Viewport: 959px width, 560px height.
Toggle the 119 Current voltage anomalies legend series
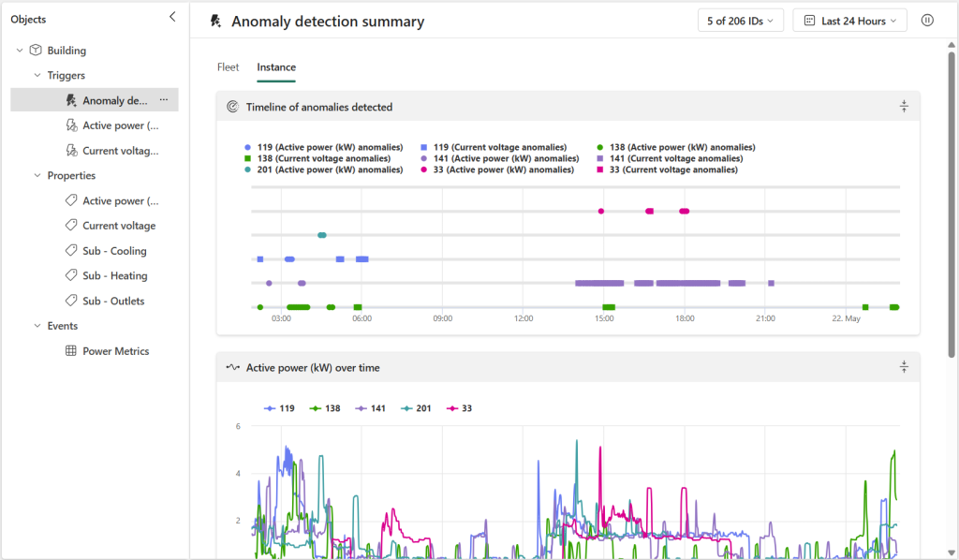[x=494, y=147]
